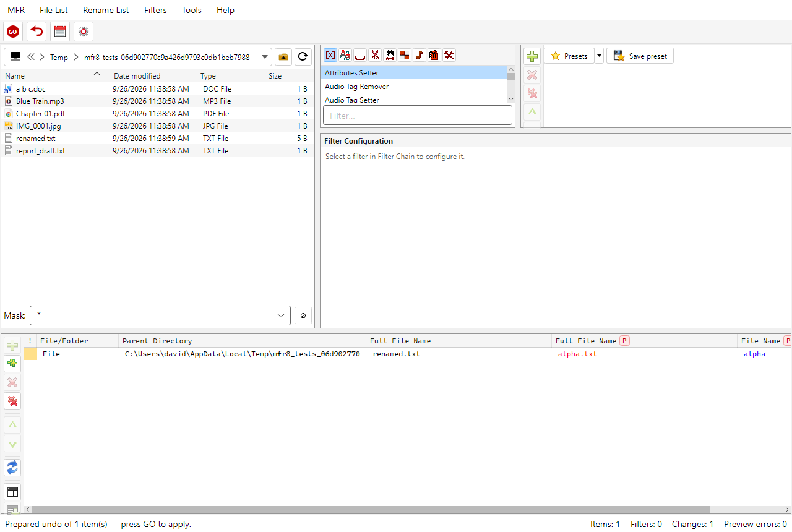Select the red squares filter category icon

point(405,55)
